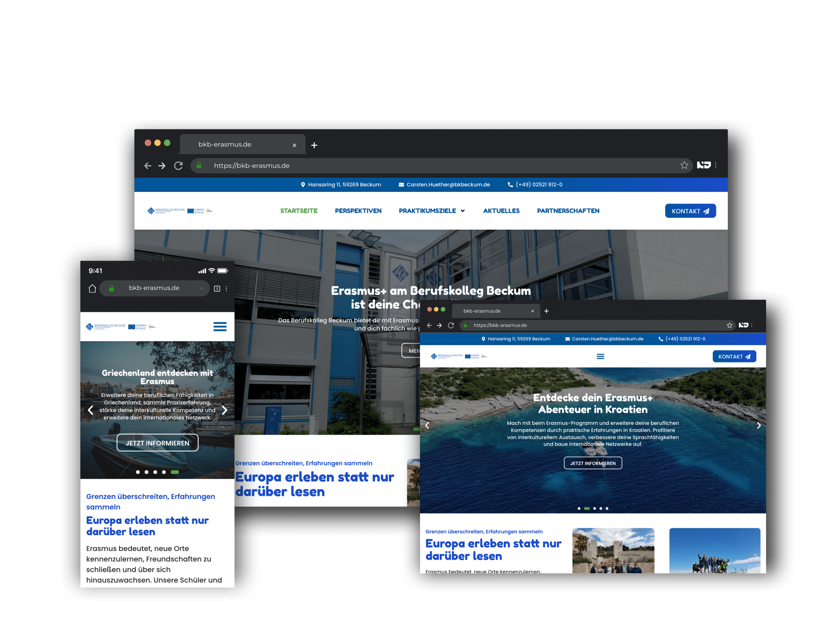Open hamburger menu in small desktop browser site
This screenshot has height=630, width=840.
(x=600, y=357)
